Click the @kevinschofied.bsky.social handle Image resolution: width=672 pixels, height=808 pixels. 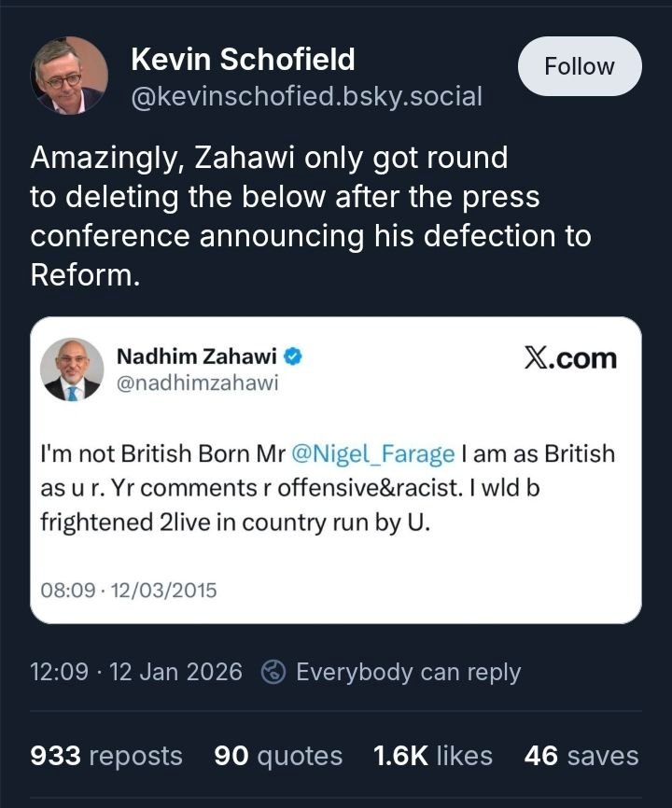306,95
